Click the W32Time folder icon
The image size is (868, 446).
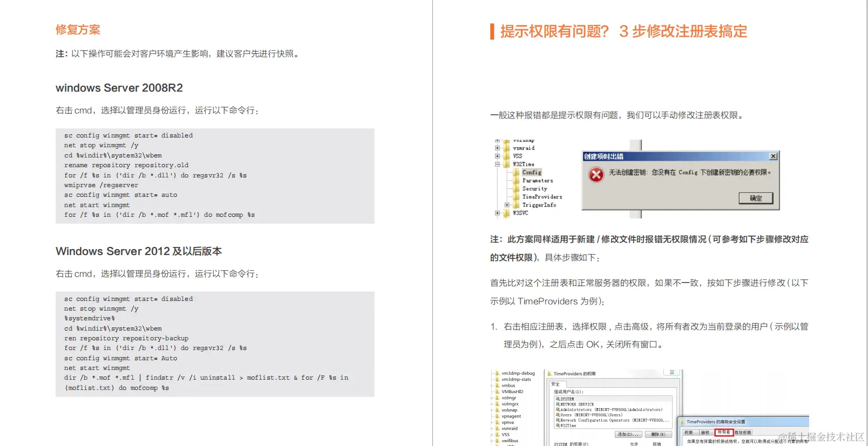507,164
